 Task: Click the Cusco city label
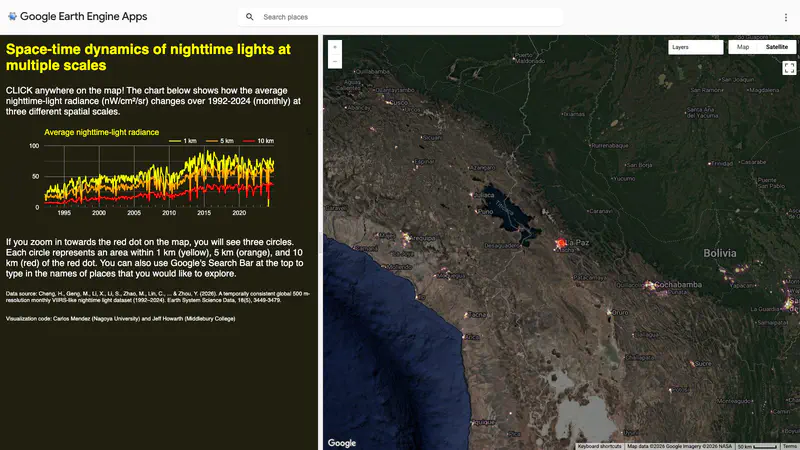(x=399, y=103)
